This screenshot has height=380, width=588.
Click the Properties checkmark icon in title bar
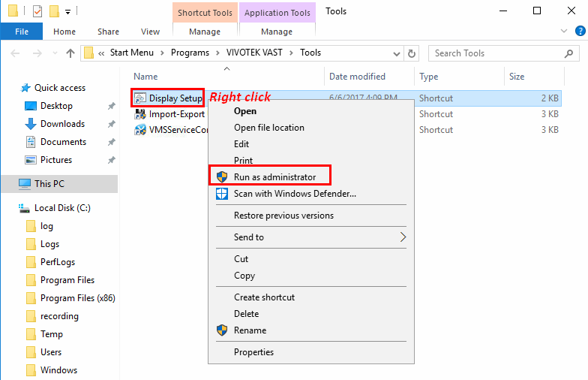[37, 11]
